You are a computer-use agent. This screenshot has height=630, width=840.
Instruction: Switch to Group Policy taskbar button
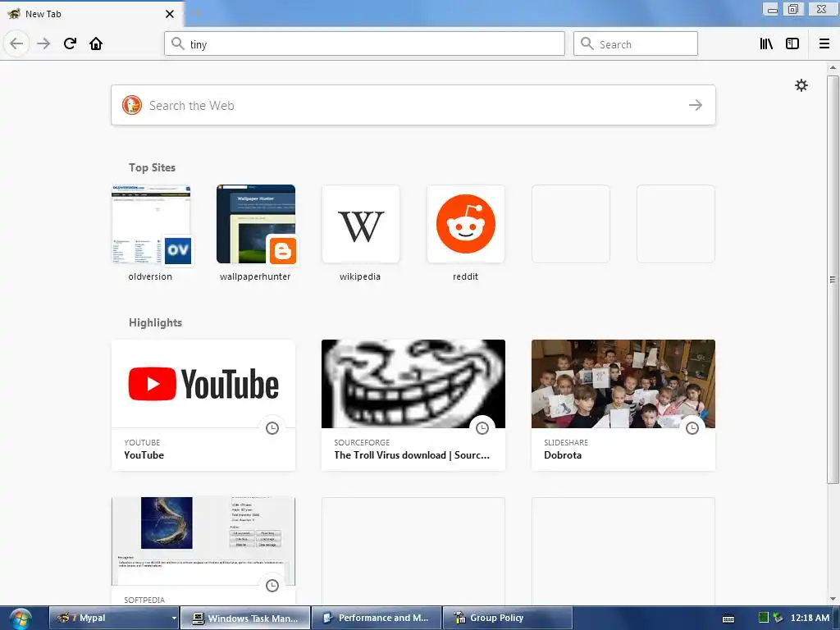[x=507, y=618]
